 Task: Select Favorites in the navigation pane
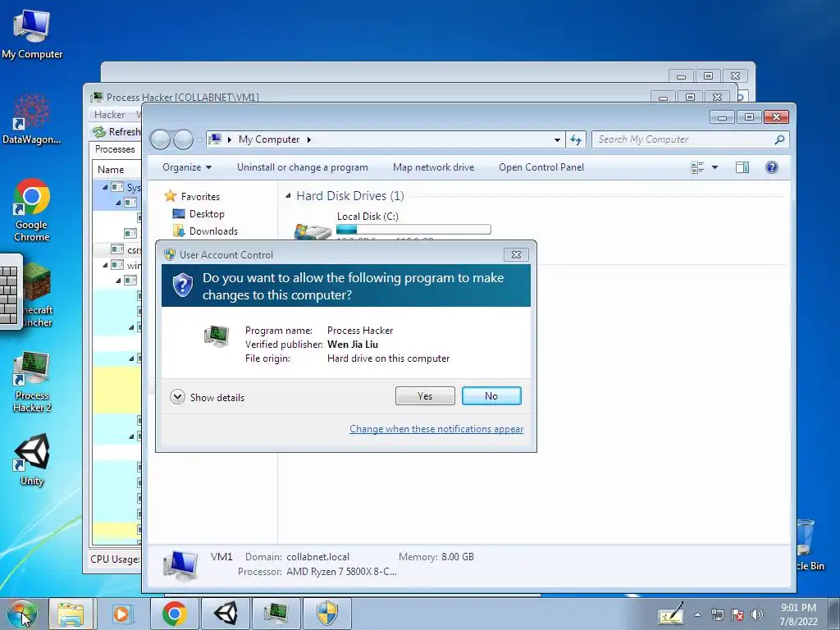click(192, 196)
